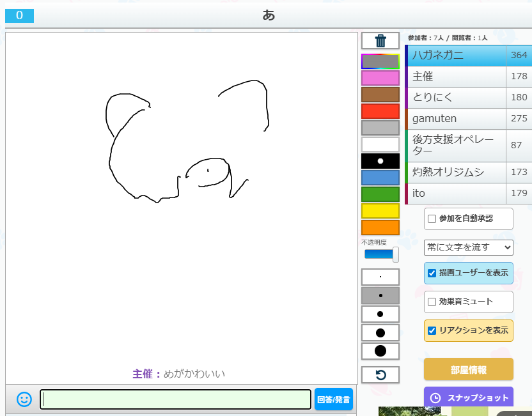Open the 常に文字を流す dropdown

coord(468,247)
